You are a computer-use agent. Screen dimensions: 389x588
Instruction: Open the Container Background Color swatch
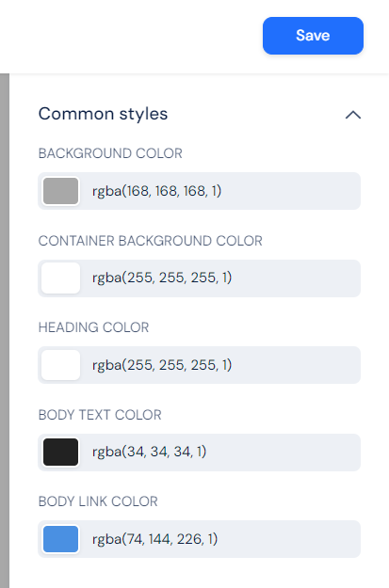pyautogui.click(x=61, y=278)
